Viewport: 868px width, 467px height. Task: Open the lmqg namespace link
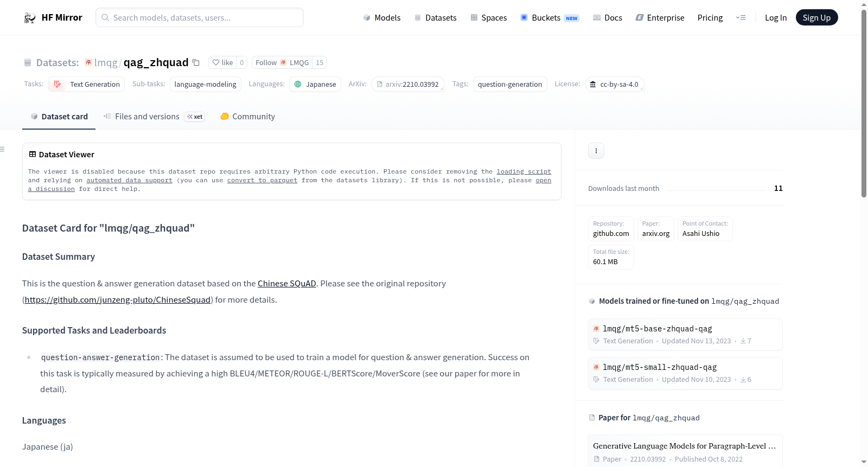point(106,63)
